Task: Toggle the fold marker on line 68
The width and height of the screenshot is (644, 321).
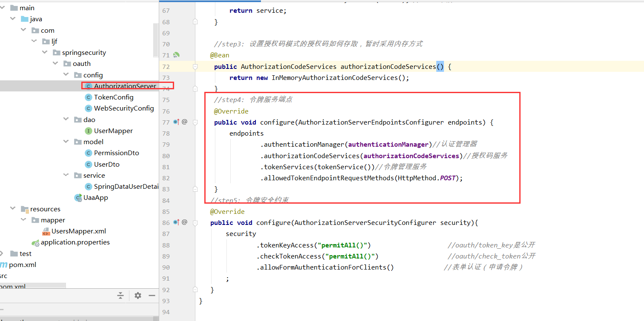Action: pyautogui.click(x=195, y=21)
